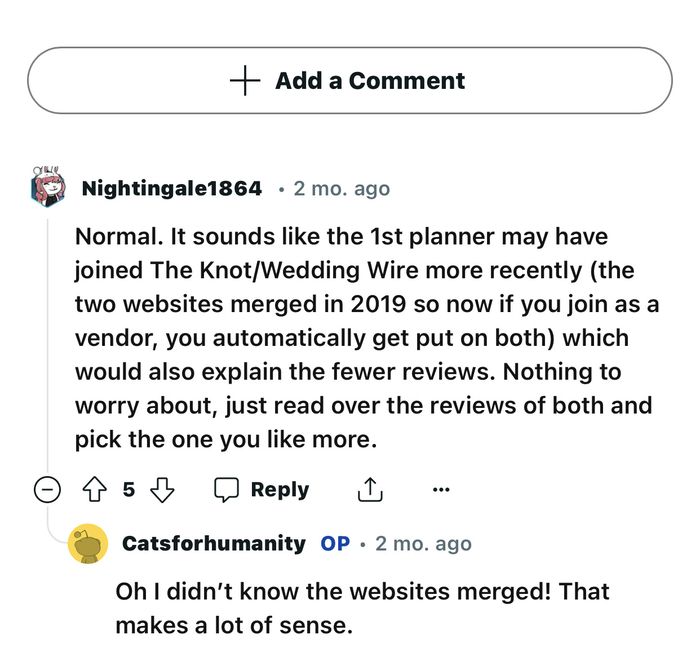Image resolution: width=700 pixels, height=645 pixels.
Task: Click the plus icon in Add a Comment
Action: pos(246,81)
